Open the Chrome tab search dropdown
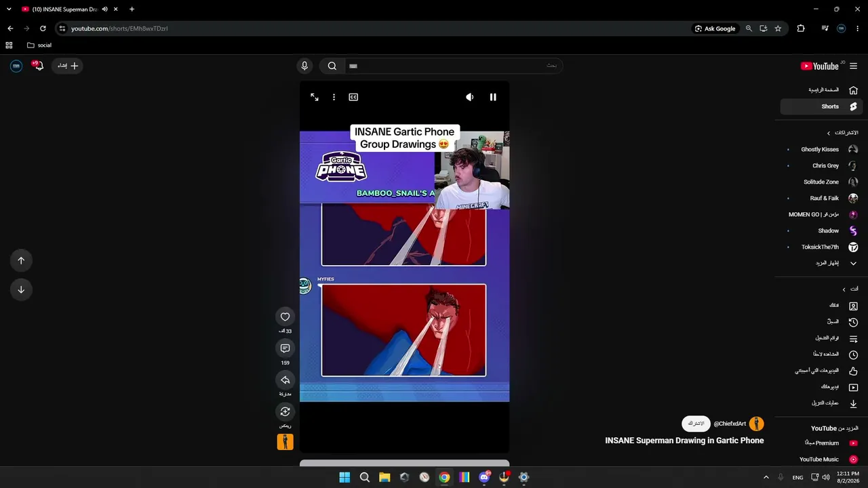Screen dimensions: 868x488 [9, 9]
